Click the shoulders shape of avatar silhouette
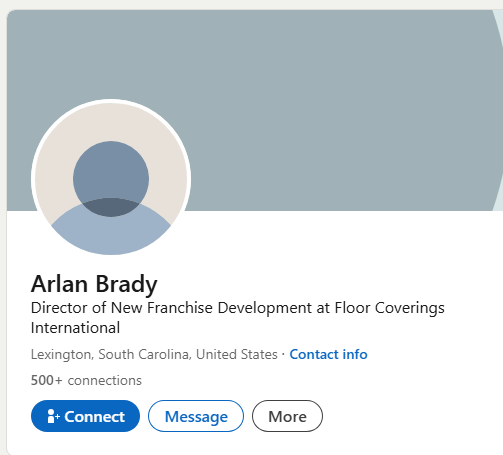Viewport: 503px width, 455px height. coord(111,227)
